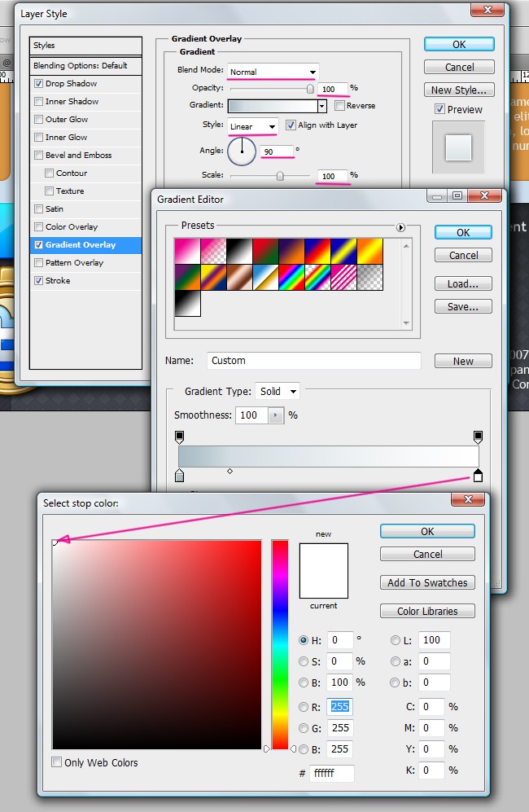Viewport: 529px width, 812px height.
Task: Select the left gray color stop
Action: click(179, 476)
